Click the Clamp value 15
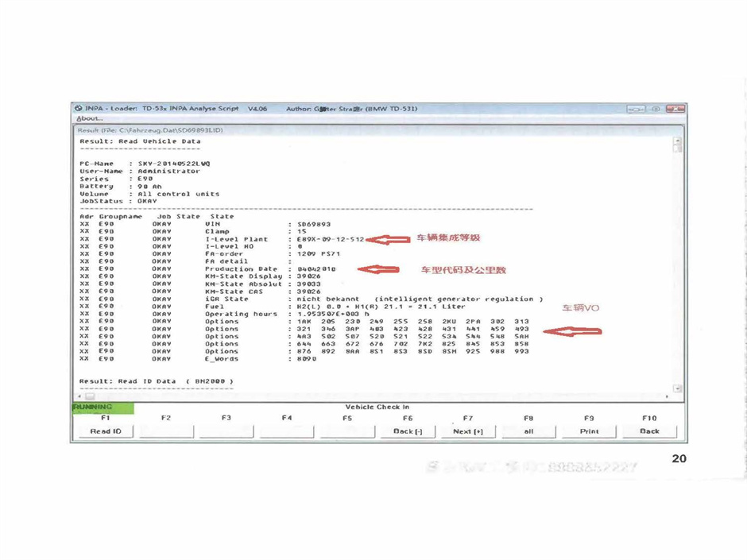This screenshot has height=560, width=747. [x=302, y=231]
